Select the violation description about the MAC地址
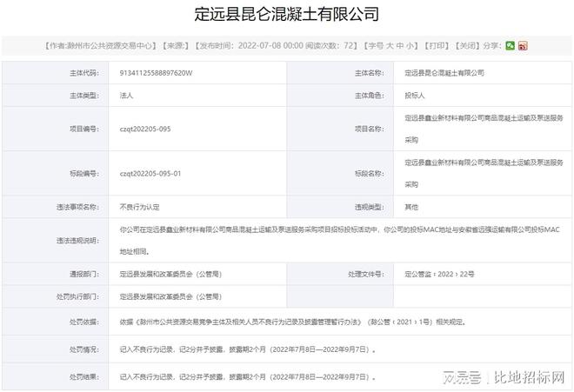 click(340, 241)
